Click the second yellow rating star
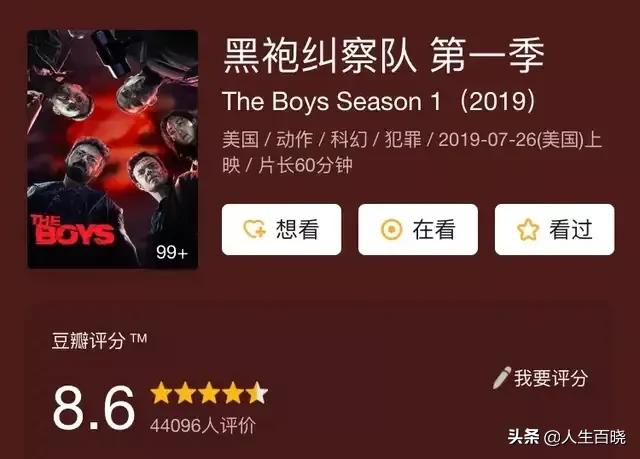The image size is (640, 459). [x=185, y=393]
